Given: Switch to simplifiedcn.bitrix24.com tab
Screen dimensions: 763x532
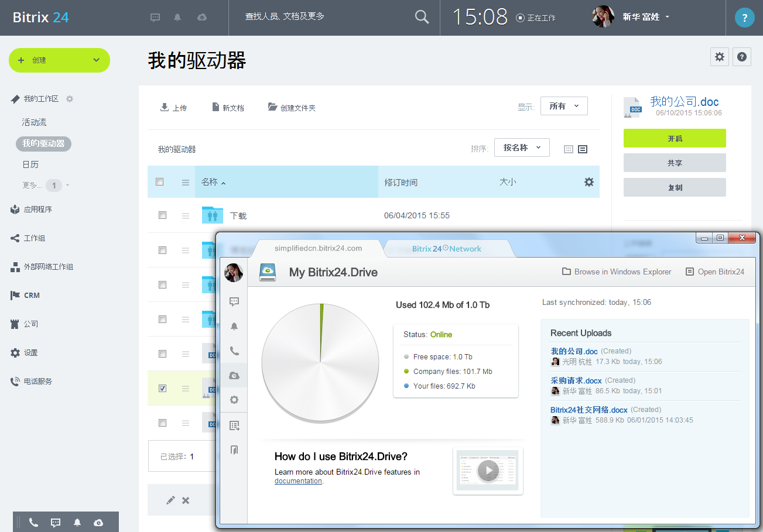Looking at the screenshot, I should click(x=318, y=248).
